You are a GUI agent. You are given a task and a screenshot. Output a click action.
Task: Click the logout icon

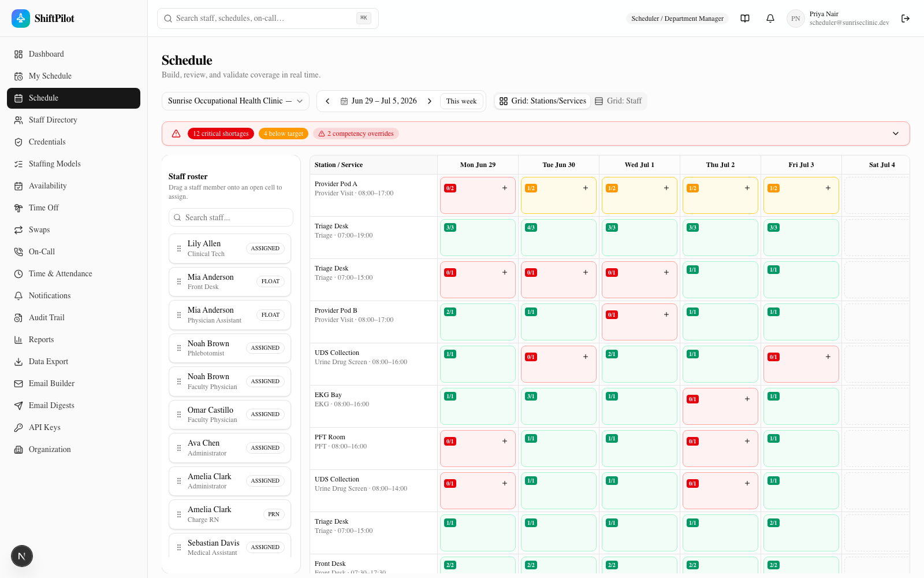906,18
